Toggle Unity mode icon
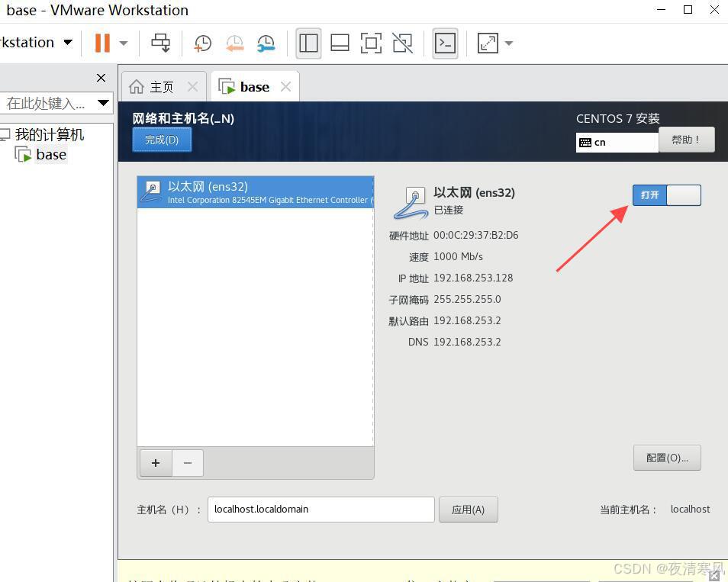 tap(402, 43)
